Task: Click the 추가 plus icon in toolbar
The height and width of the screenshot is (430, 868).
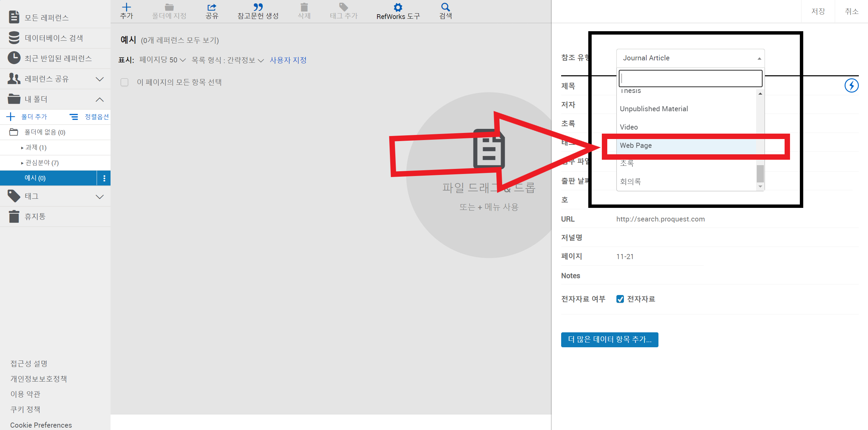Action: 126,7
